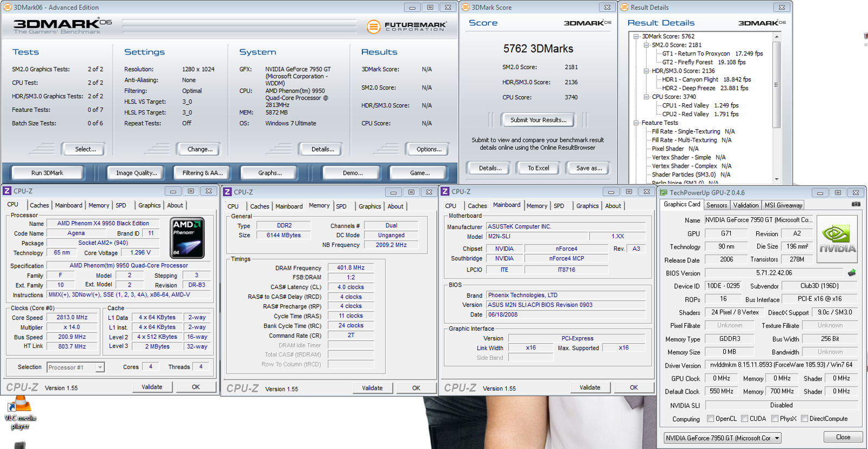The height and width of the screenshot is (449, 868).
Task: Click the Demo... button
Action: 353,173
